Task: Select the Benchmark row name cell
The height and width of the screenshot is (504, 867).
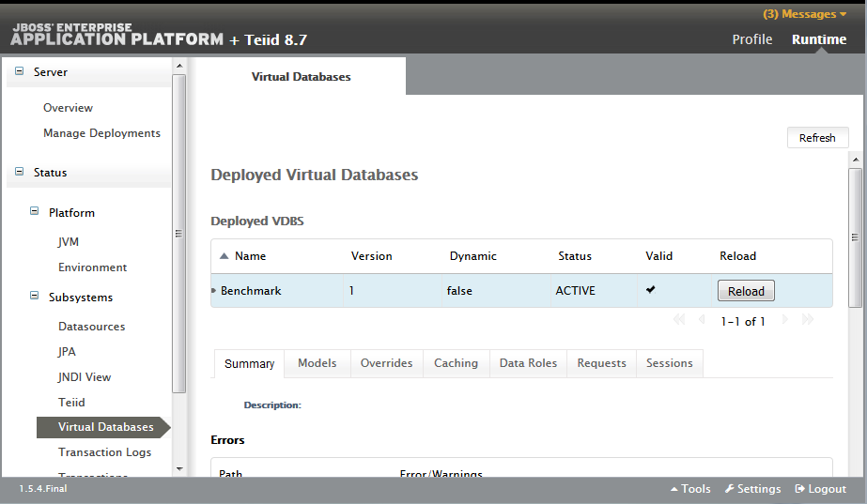Action: [x=277, y=291]
